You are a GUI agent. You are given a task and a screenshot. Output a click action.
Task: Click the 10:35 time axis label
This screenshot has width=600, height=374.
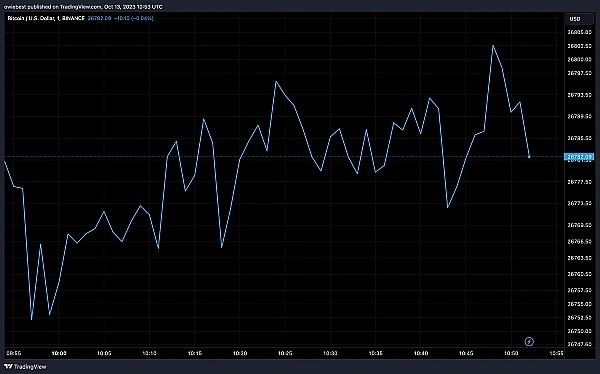click(x=376, y=353)
